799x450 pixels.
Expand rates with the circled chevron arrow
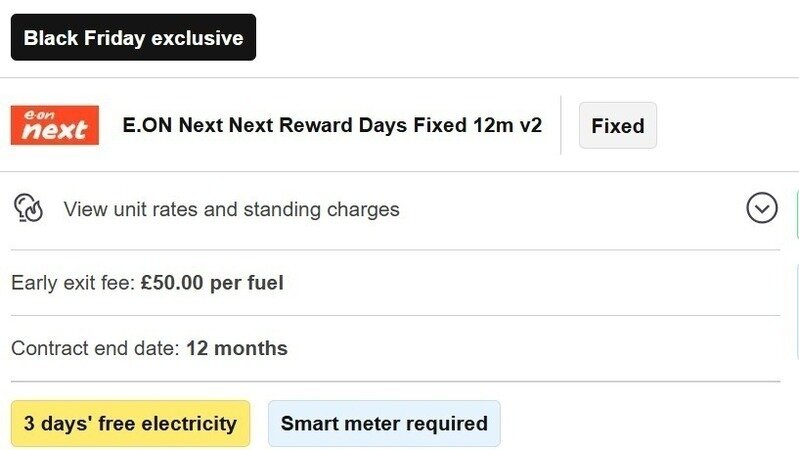click(x=762, y=208)
